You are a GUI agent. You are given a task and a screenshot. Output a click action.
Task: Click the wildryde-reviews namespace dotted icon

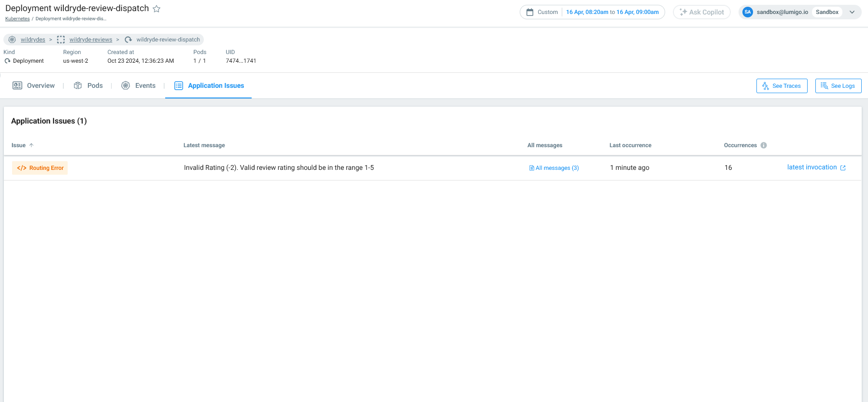point(61,40)
